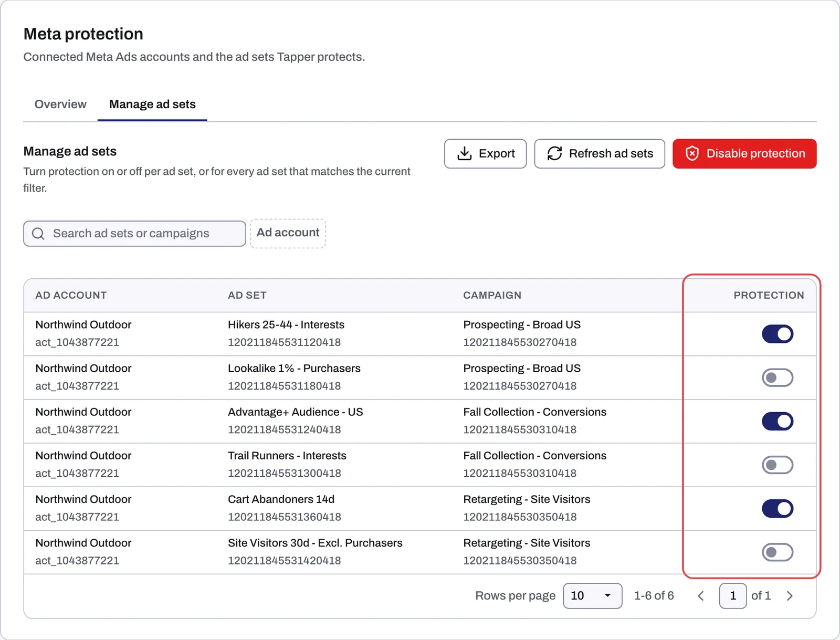840x640 pixels.
Task: Click ad set ID 120211845531120418
Action: point(284,342)
